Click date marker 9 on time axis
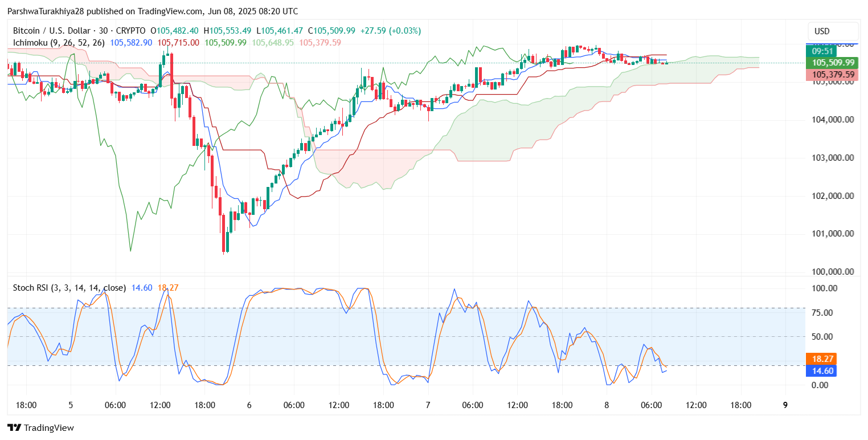This screenshot has width=868, height=440. pos(785,405)
